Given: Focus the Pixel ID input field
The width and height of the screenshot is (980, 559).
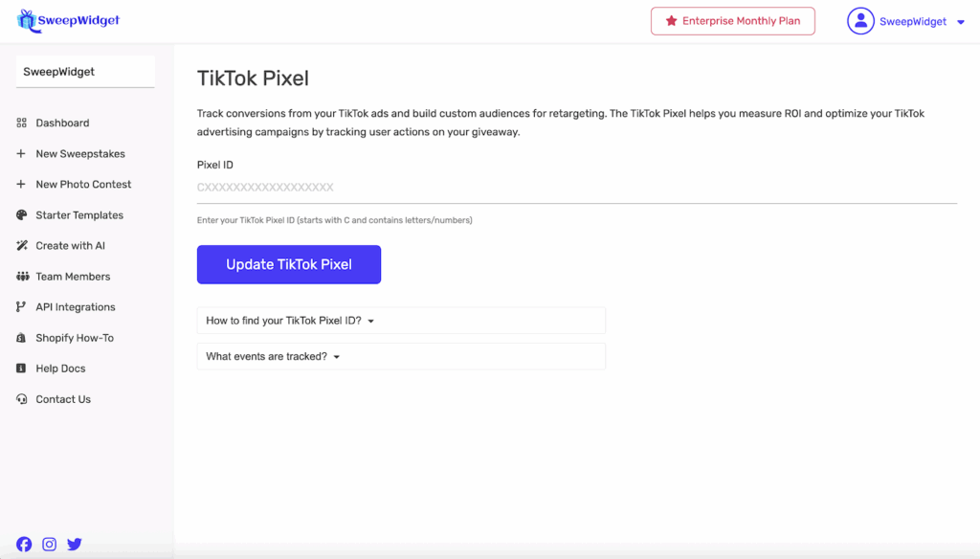Looking at the screenshot, I should (x=576, y=188).
